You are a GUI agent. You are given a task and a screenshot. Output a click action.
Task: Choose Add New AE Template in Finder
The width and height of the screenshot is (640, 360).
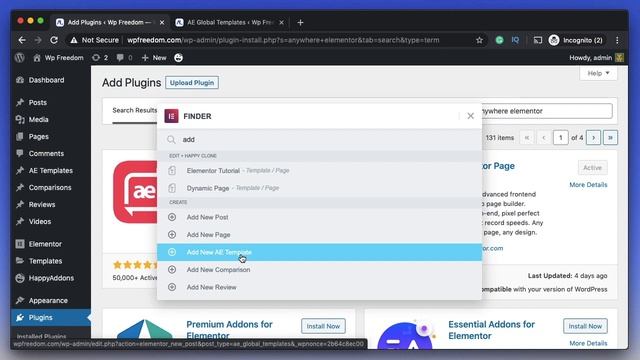click(319, 252)
